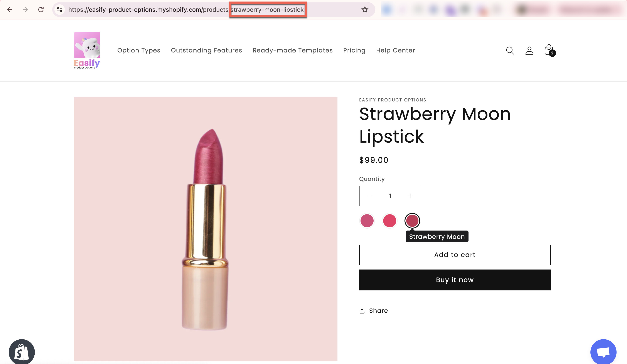Select the middle bright pink color swatch
Image resolution: width=627 pixels, height=364 pixels.
pos(390,221)
